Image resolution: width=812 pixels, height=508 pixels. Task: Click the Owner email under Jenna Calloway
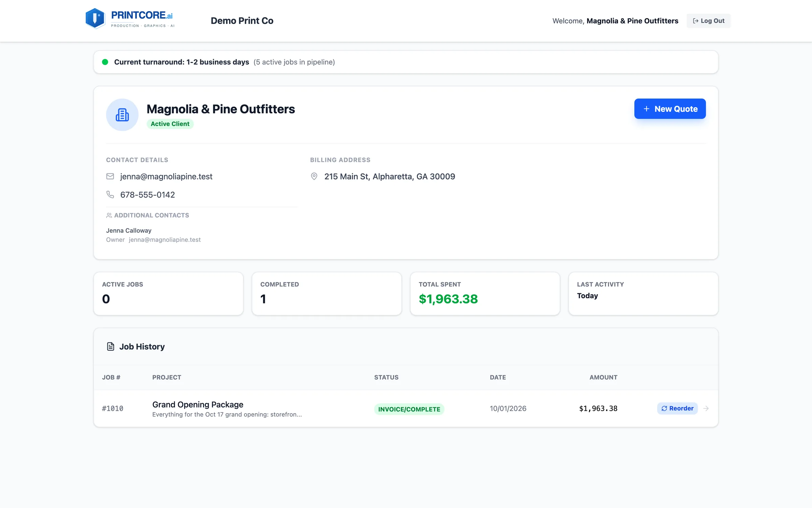point(165,240)
